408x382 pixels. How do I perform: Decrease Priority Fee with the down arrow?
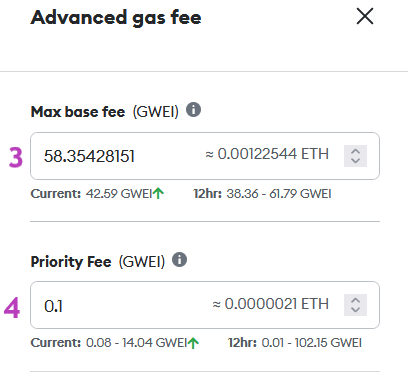[x=356, y=310]
